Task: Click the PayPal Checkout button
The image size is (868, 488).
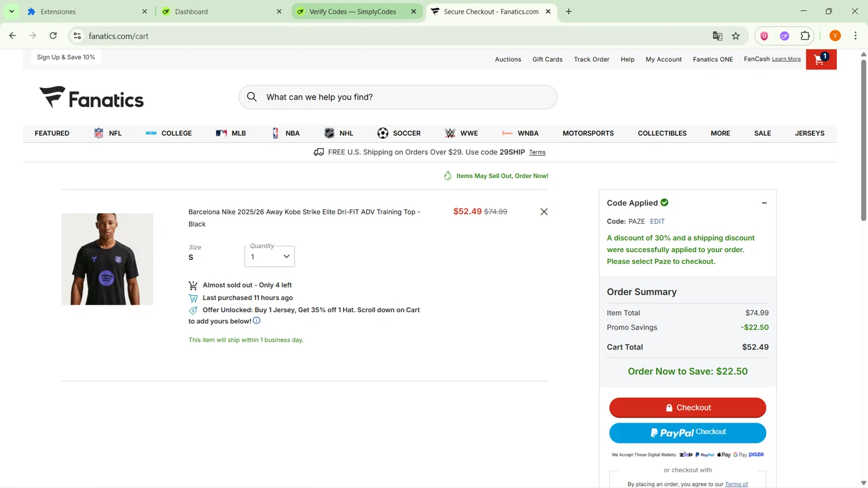Action: (x=687, y=433)
